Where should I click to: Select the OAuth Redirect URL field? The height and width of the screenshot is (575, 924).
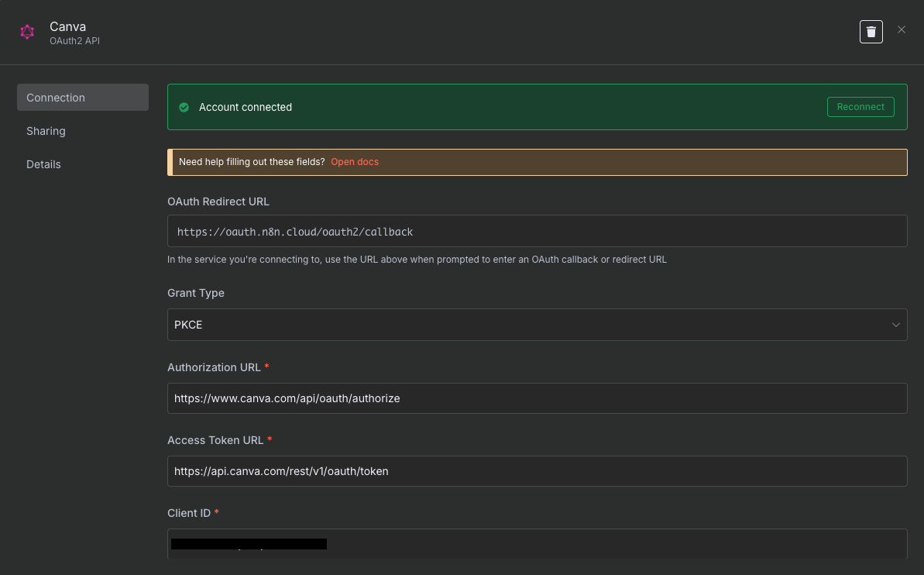[x=537, y=231]
